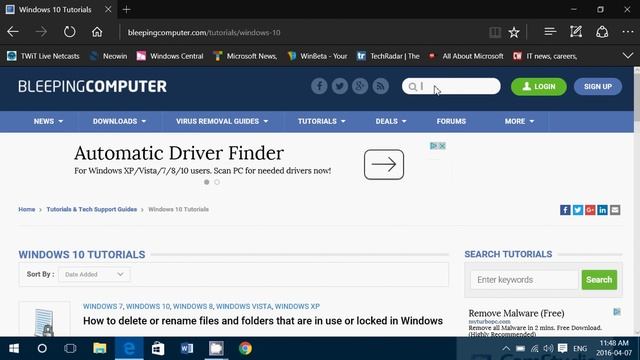The width and height of the screenshot is (640, 360).
Task: Focus the Enter keywords field
Action: [x=525, y=280]
